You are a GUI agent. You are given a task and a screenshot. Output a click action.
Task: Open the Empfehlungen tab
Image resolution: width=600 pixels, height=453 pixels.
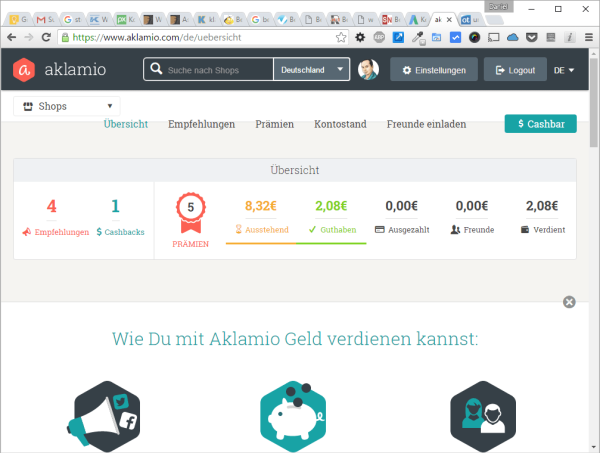pyautogui.click(x=201, y=124)
